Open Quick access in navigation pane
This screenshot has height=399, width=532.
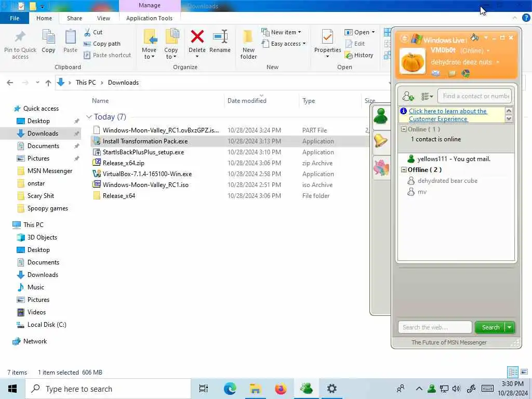pyautogui.click(x=41, y=109)
